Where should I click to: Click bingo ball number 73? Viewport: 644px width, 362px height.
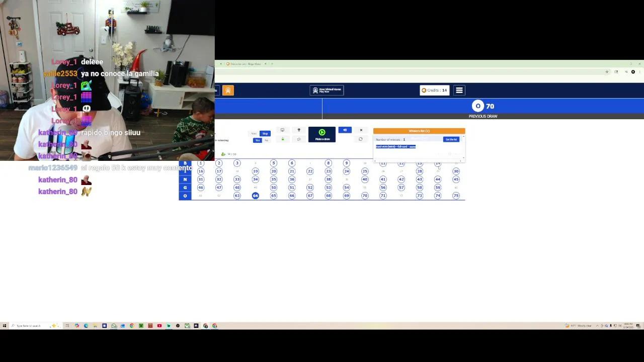pyautogui.click(x=419, y=196)
